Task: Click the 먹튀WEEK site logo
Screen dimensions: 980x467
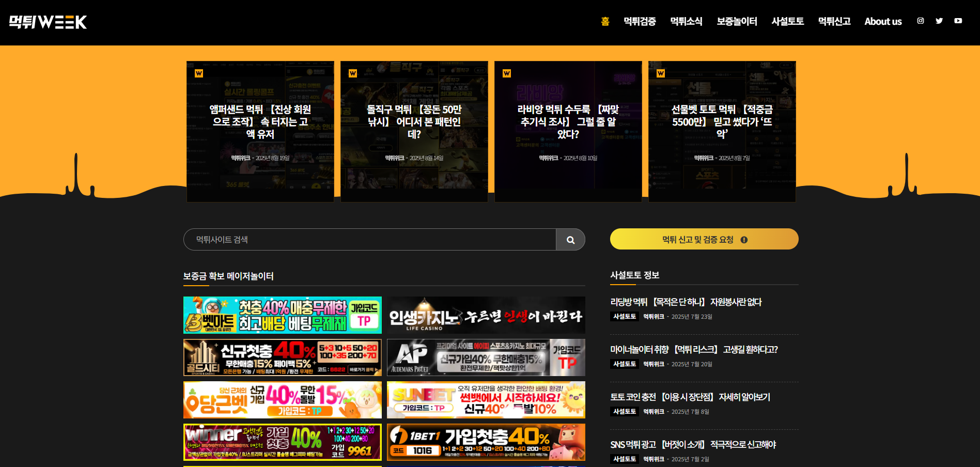Action: pos(48,22)
